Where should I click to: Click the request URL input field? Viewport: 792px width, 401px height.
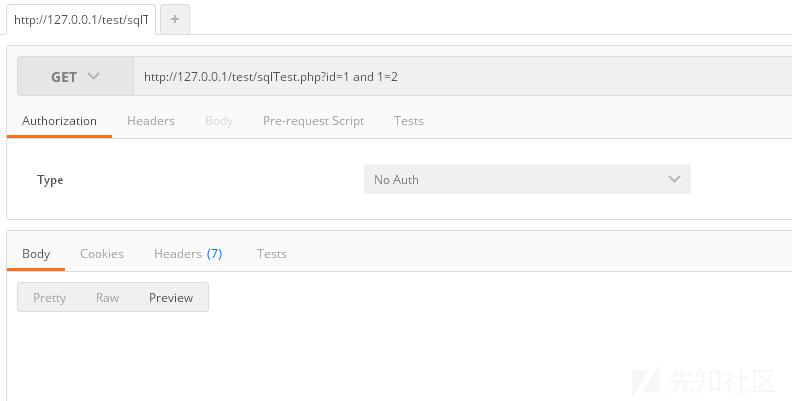pyautogui.click(x=460, y=77)
